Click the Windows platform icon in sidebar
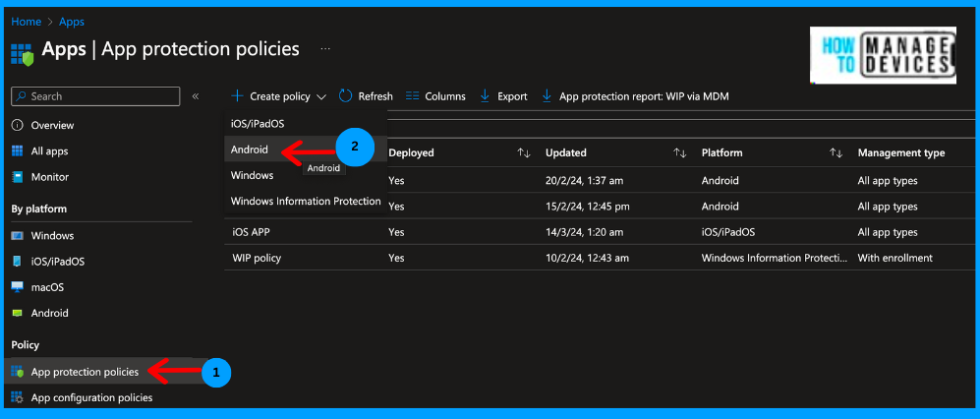This screenshot has width=980, height=419. tap(18, 236)
